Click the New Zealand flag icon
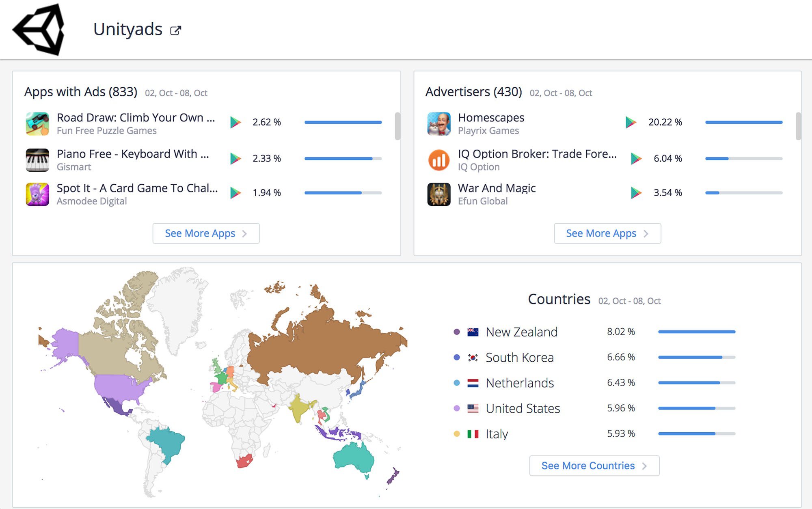Image resolution: width=812 pixels, height=509 pixels. 473,332
